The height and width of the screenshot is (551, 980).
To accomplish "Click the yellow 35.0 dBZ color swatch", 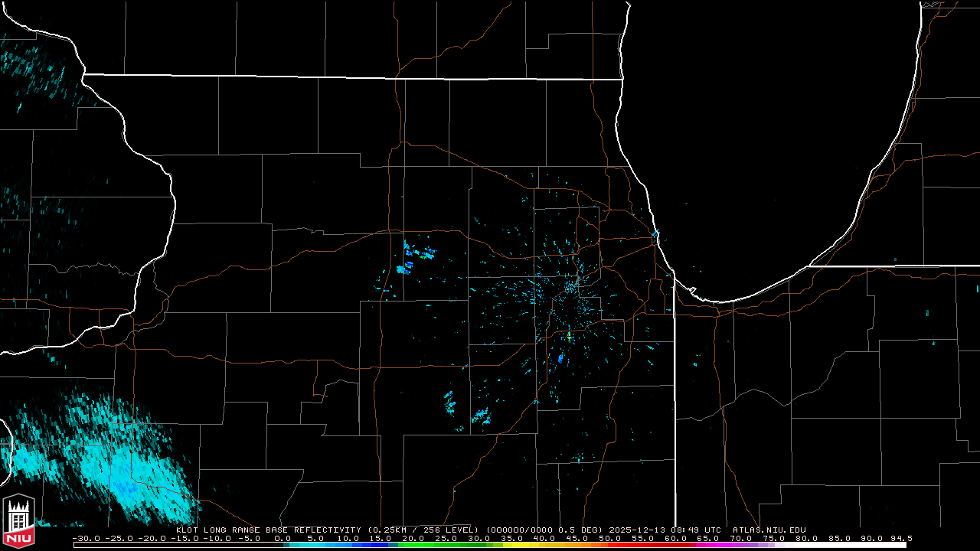I will click(511, 545).
